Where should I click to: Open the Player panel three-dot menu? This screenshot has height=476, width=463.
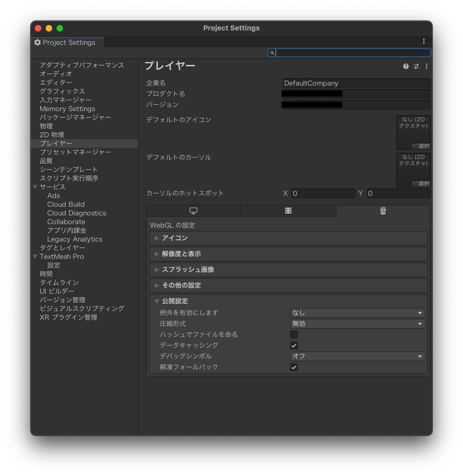click(427, 66)
